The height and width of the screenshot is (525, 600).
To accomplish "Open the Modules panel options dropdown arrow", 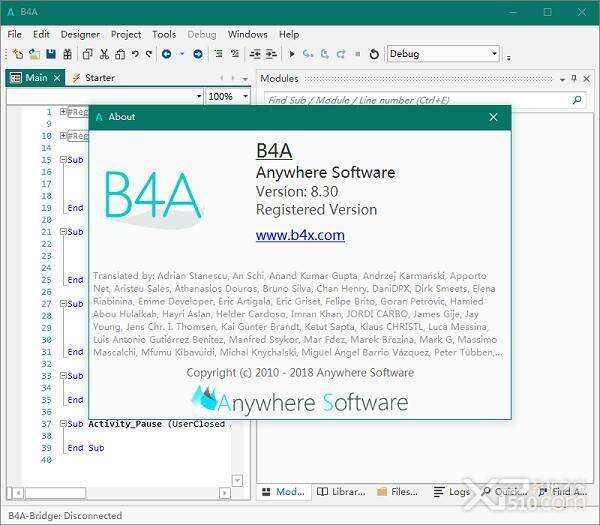I will (x=562, y=80).
